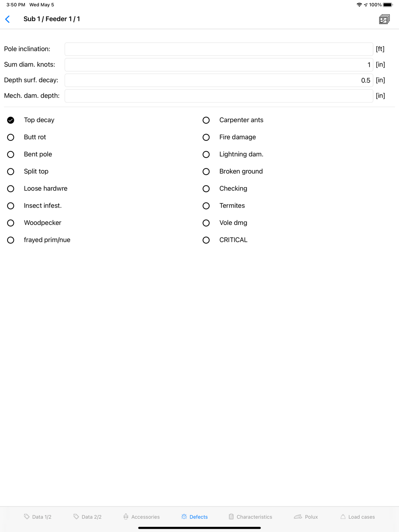Screen dimensions: 399x532
Task: Check the CRITICAL option
Action: (206, 240)
